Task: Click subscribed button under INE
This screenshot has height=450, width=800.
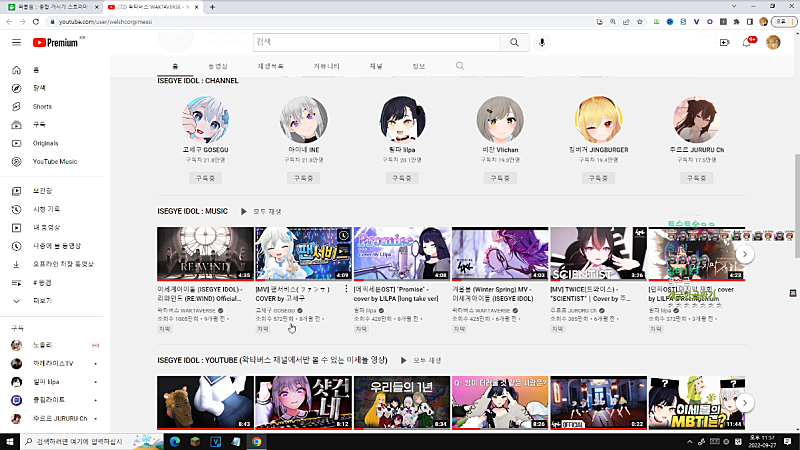Action: click(x=304, y=178)
